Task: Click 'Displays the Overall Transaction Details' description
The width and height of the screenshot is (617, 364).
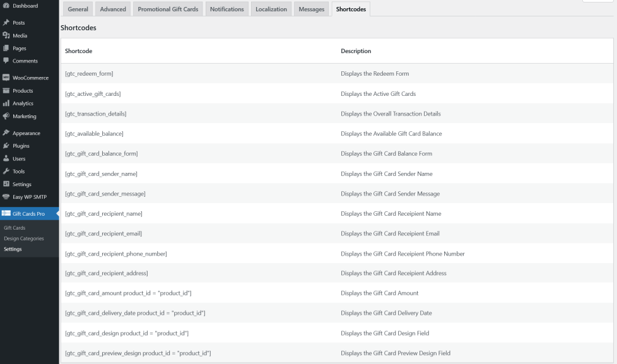Action: [x=391, y=114]
